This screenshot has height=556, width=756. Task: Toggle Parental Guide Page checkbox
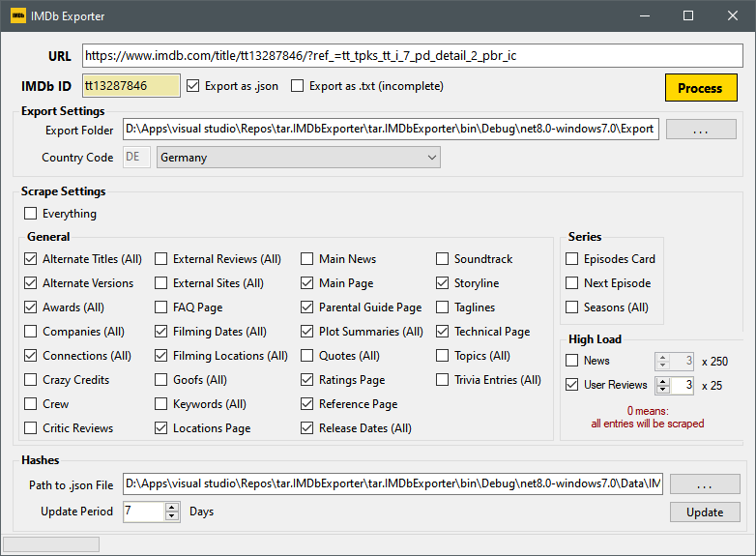click(x=307, y=307)
